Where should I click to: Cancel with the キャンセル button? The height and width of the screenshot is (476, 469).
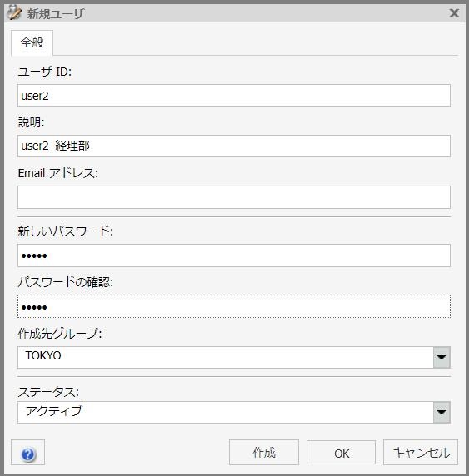click(x=421, y=453)
